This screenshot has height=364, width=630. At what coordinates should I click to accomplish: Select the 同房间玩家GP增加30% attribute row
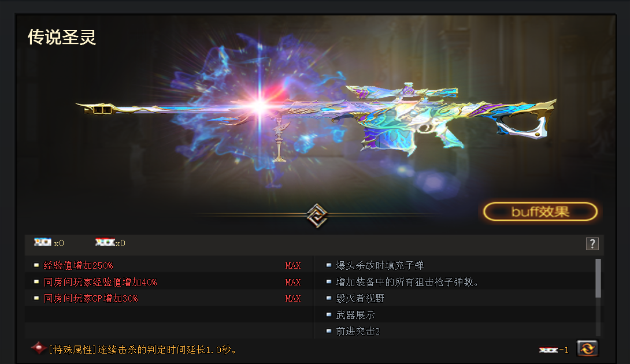coord(169,299)
